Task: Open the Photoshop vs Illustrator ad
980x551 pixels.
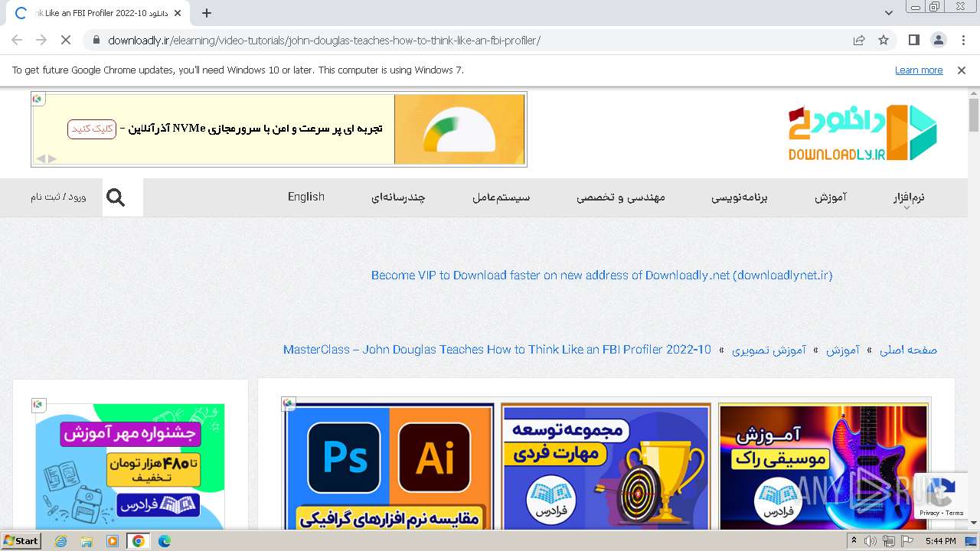Action: click(389, 467)
